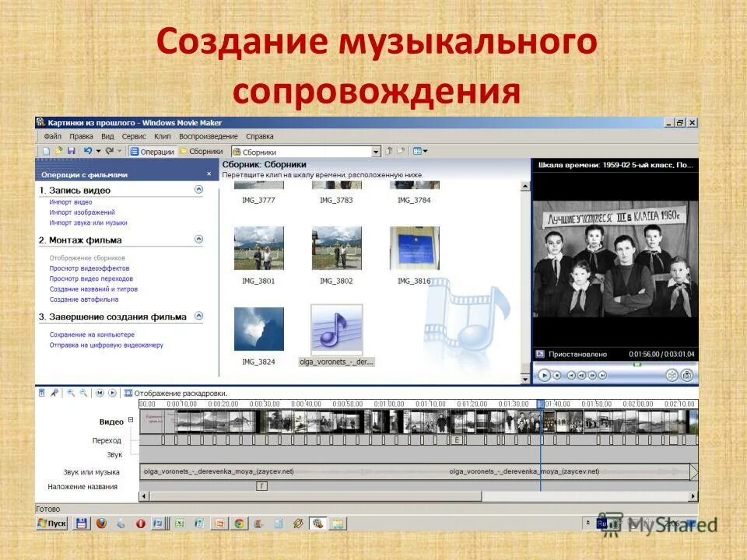Collapse the Запись видео section
The width and height of the screenshot is (747, 560).
tap(199, 190)
